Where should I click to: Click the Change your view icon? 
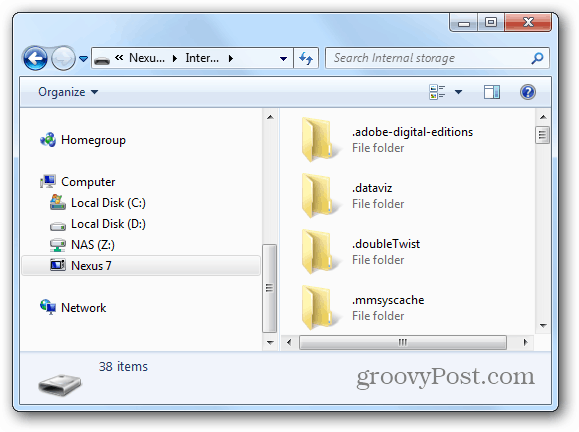tap(437, 92)
